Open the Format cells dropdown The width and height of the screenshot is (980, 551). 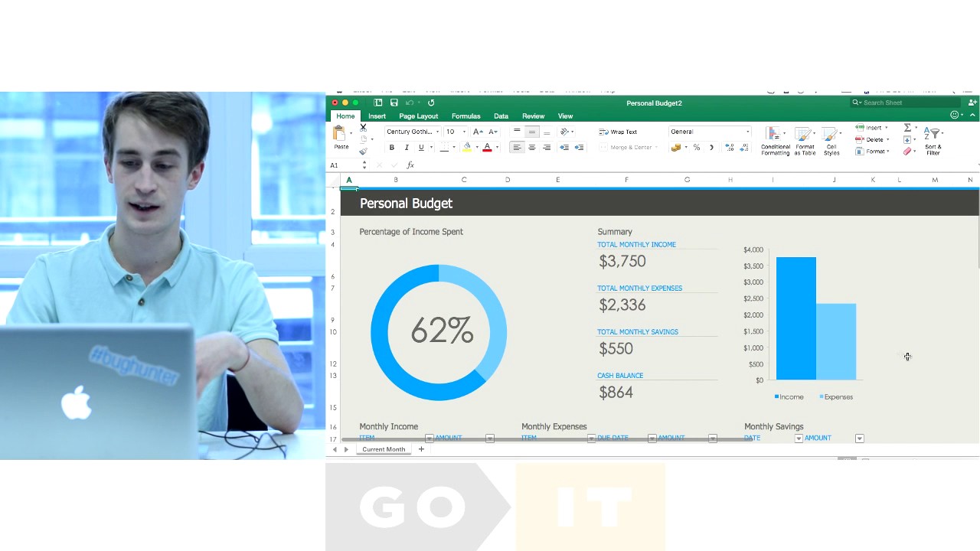coord(872,152)
